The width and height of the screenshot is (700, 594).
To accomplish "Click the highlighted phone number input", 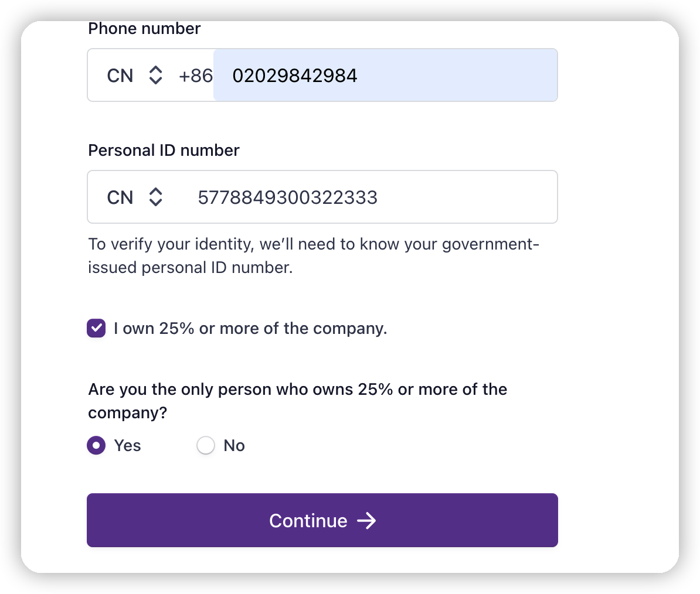I will coord(385,75).
